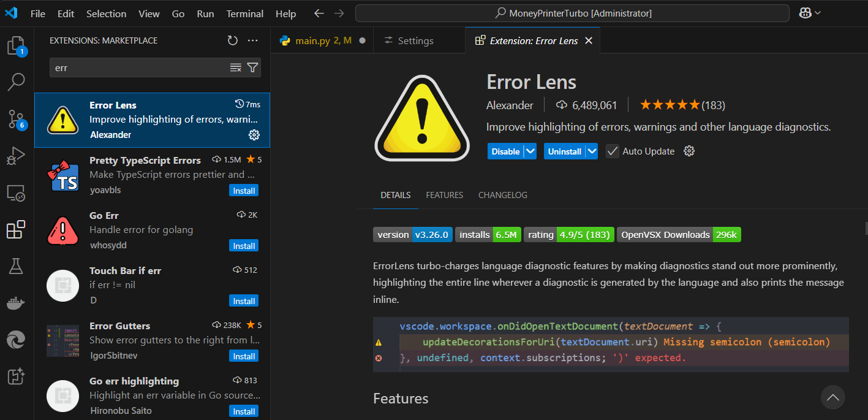Install the Go Err extension

coord(244,246)
